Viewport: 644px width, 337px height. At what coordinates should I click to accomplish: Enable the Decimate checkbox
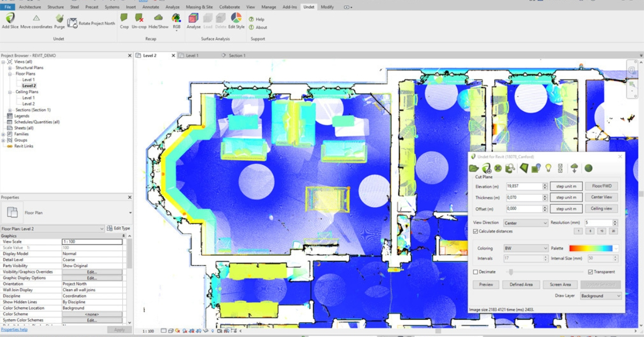click(475, 272)
